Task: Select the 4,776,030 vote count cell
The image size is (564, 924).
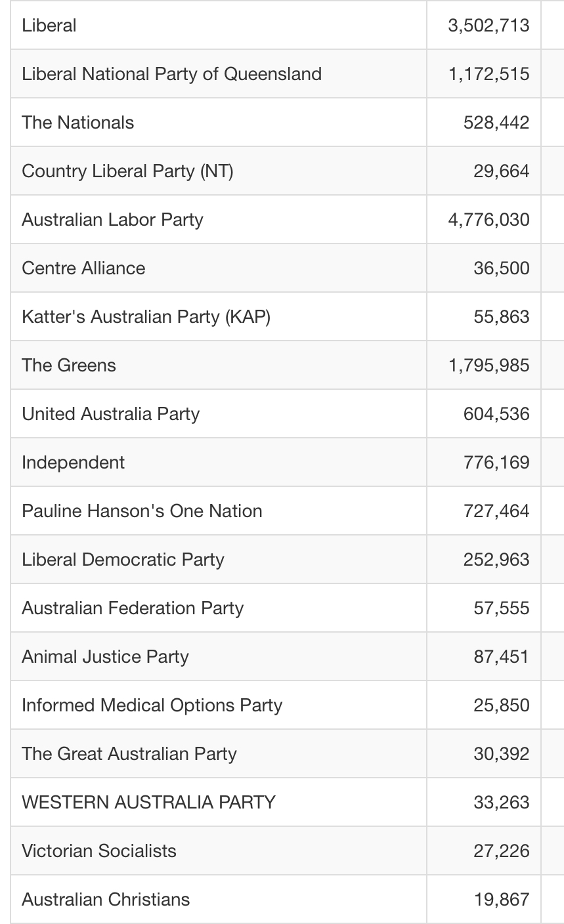Action: pyautogui.click(x=484, y=219)
